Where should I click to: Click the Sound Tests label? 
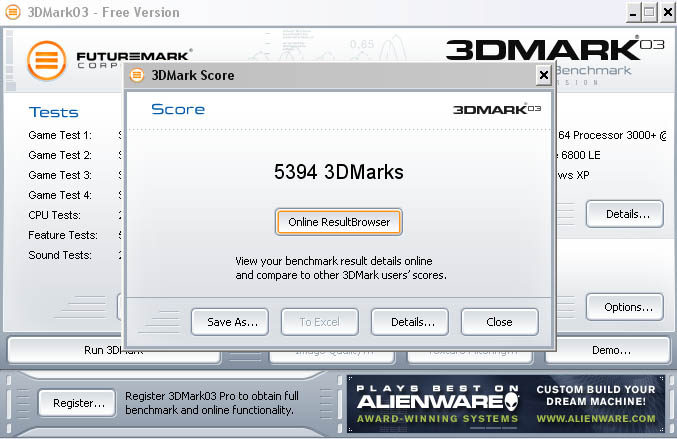click(60, 255)
